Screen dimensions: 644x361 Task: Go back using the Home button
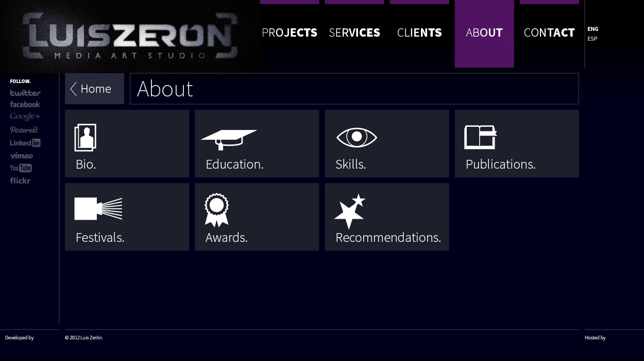click(x=94, y=89)
